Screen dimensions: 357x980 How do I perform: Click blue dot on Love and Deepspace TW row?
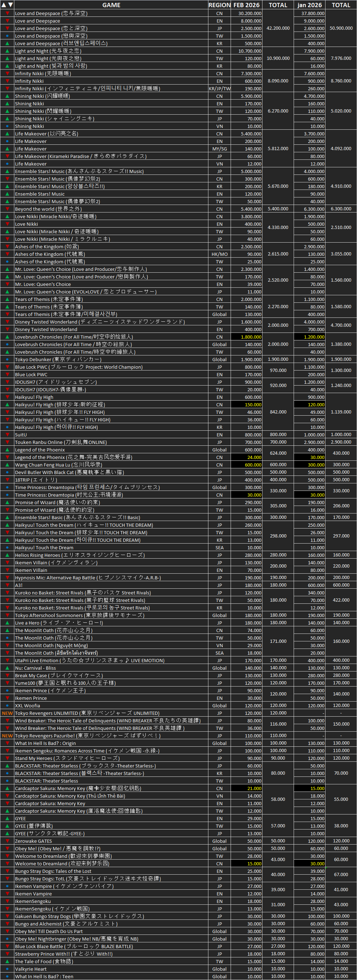pyautogui.click(x=7, y=36)
